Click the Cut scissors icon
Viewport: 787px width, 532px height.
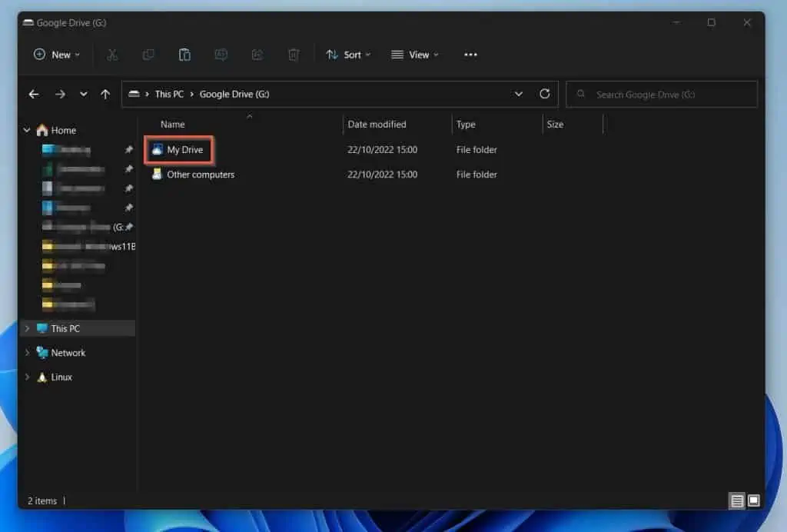tap(112, 55)
